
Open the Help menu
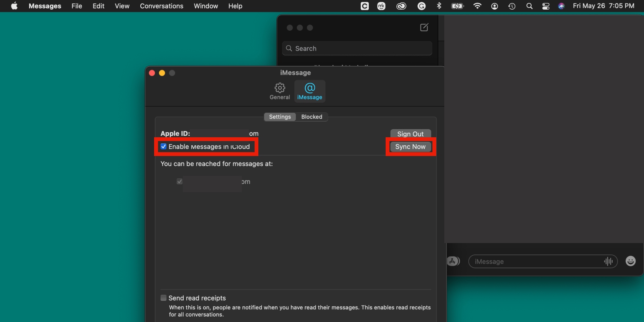(x=235, y=6)
